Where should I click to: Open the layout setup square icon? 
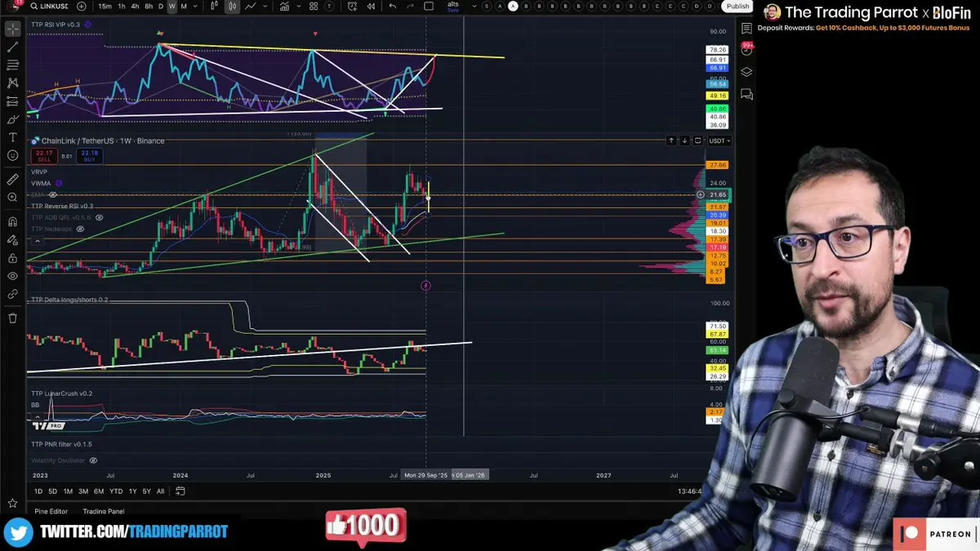coord(430,6)
